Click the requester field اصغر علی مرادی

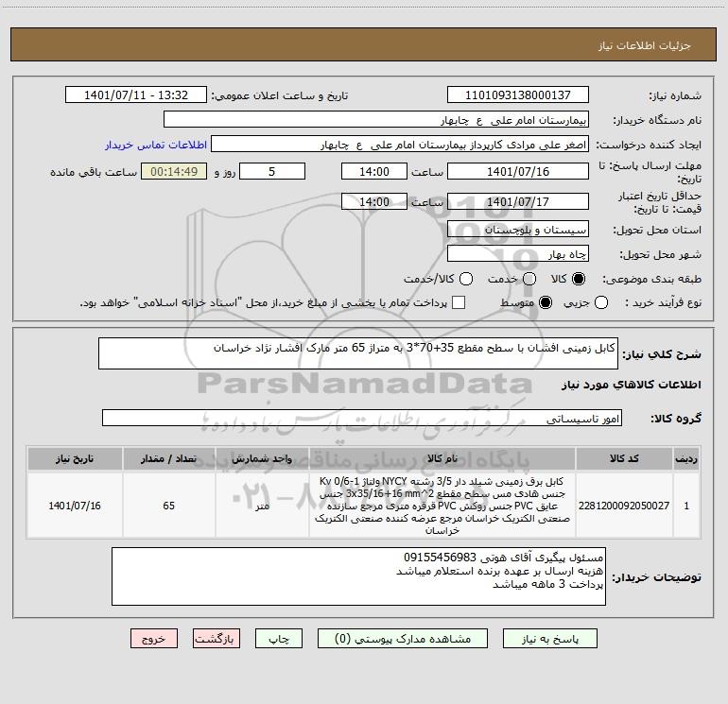(x=400, y=145)
